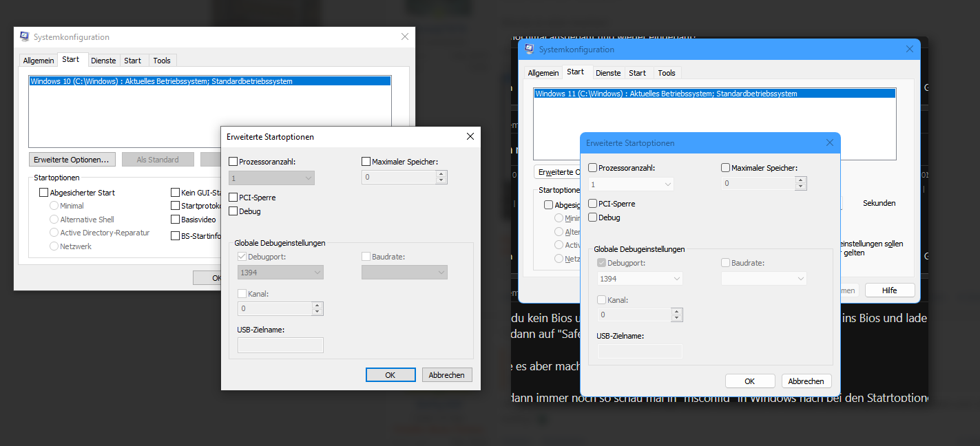Image resolution: width=980 pixels, height=446 pixels.
Task: Close the Windows 11 Systemkonfiguration window
Action: click(x=909, y=50)
